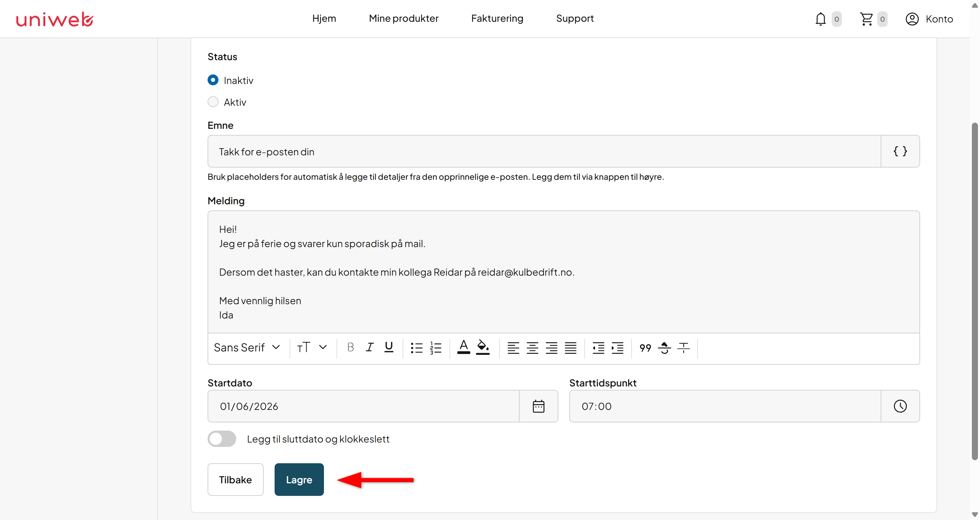Apply underline formatting to text
Image resolution: width=980 pixels, height=520 pixels.
tap(388, 347)
